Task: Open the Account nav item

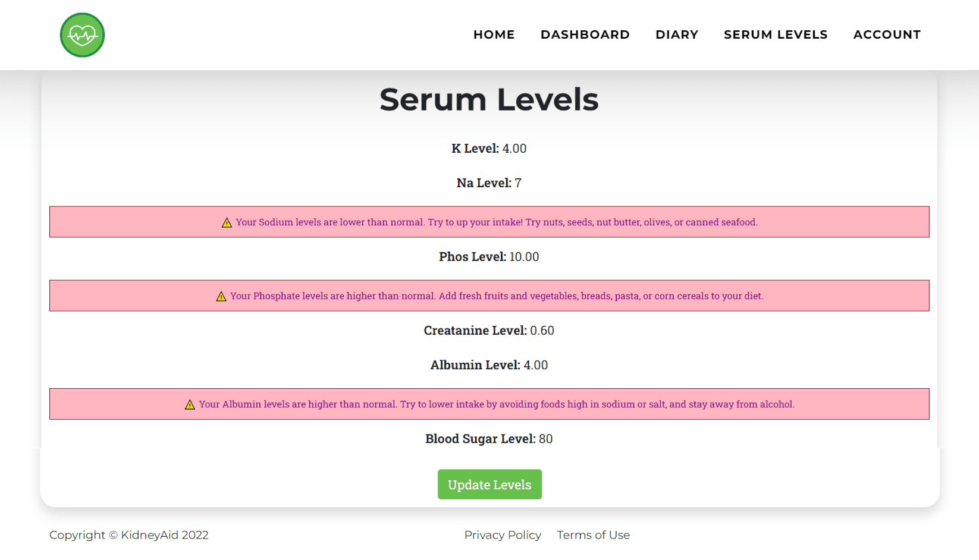Action: click(x=887, y=34)
